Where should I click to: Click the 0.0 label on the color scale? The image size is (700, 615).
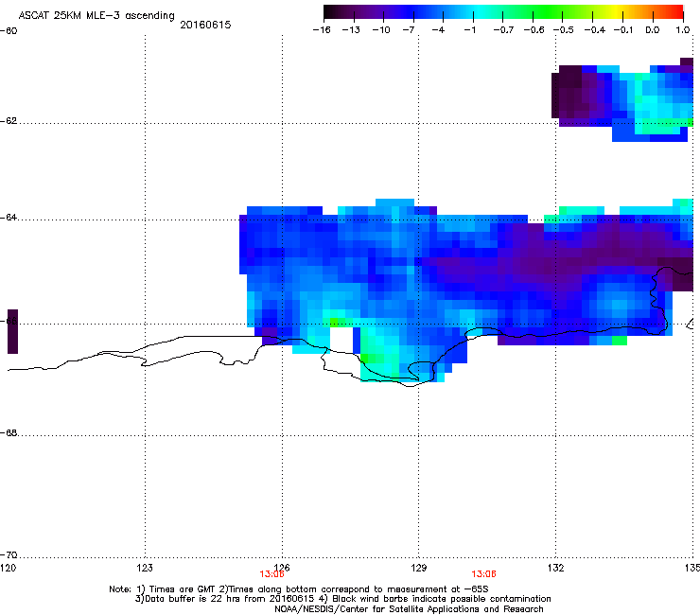point(653,30)
